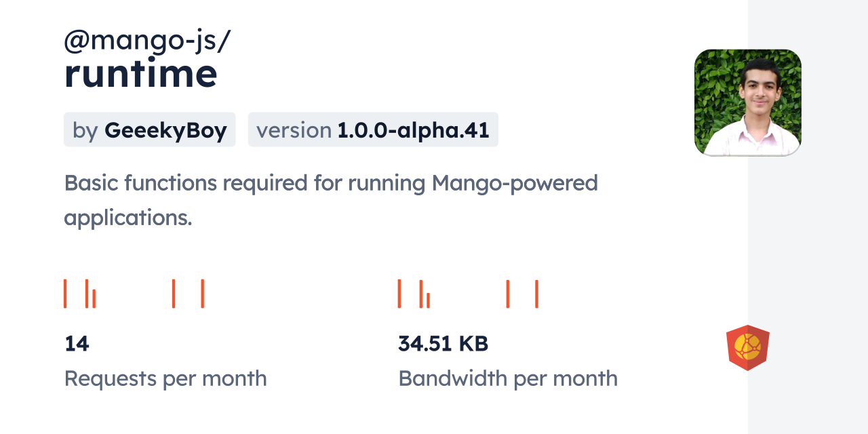Click the 'Requests per month' label
This screenshot has width=868, height=434.
pos(165,378)
